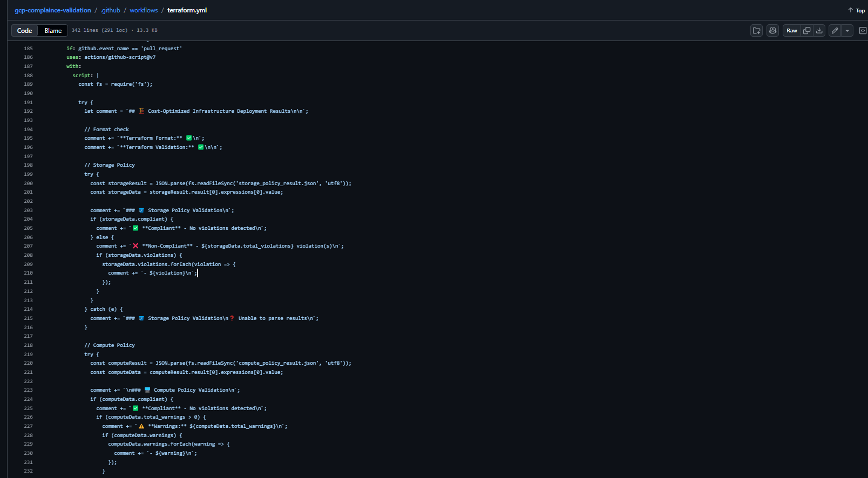Click 'const computeResult' declaration line
Viewport: 868px width, 478px height.
pos(221,363)
